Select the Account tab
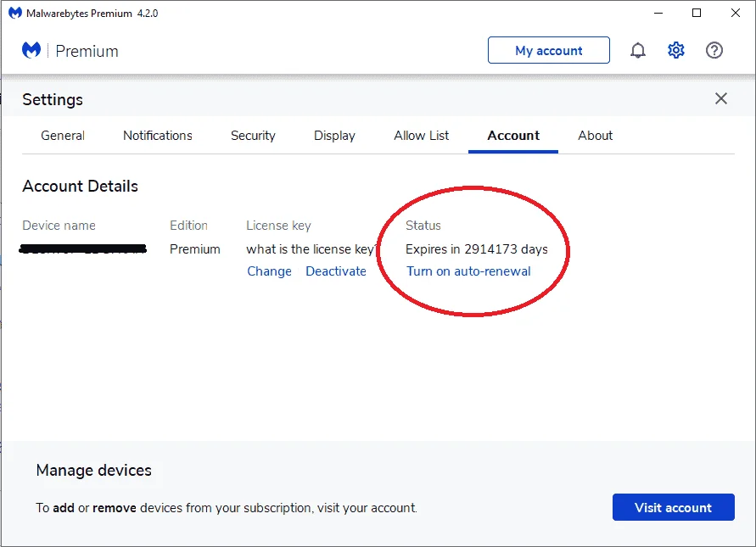This screenshot has height=547, width=756. (513, 136)
